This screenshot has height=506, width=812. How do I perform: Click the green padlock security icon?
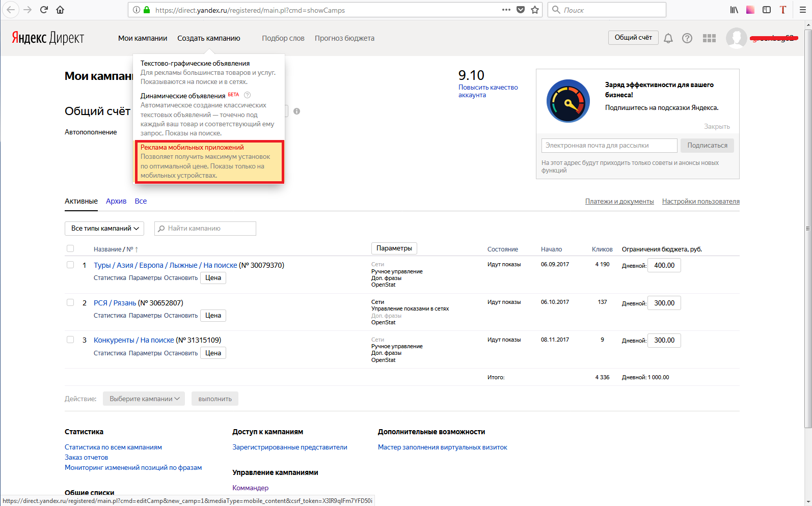(x=147, y=10)
